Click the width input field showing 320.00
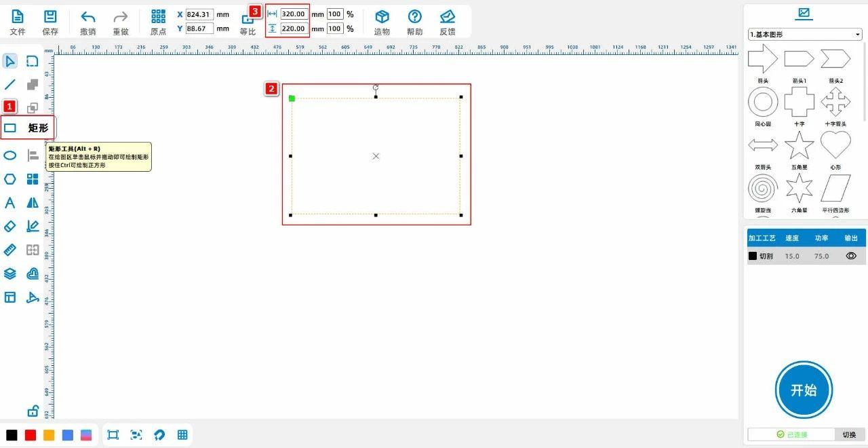 coord(294,14)
